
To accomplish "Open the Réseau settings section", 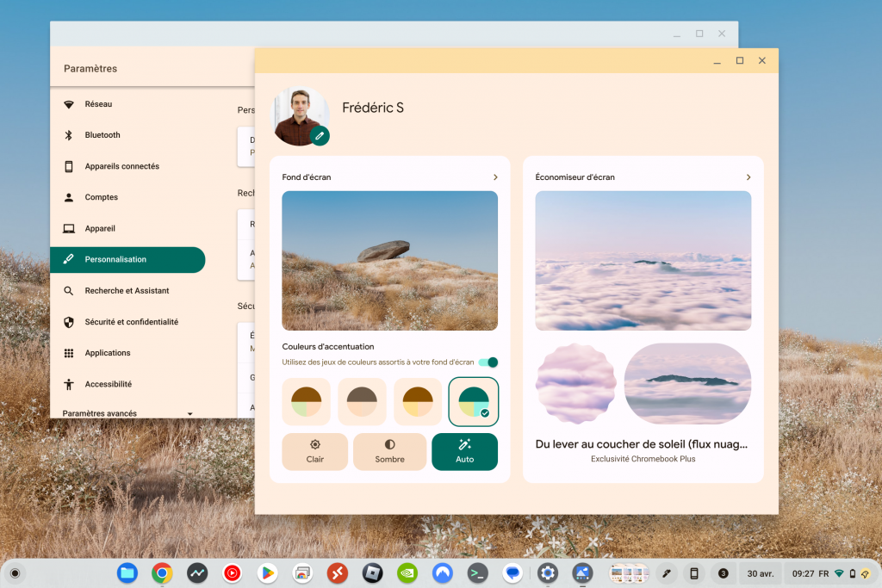I will [97, 103].
